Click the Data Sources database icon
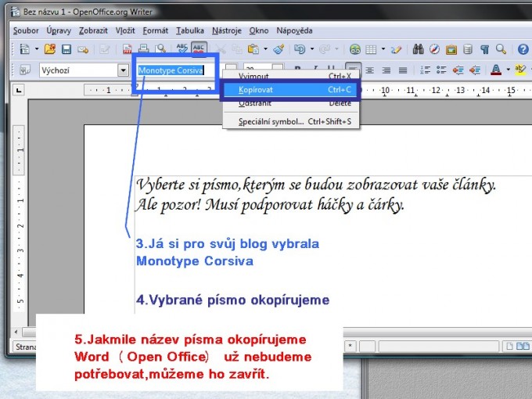 point(468,49)
